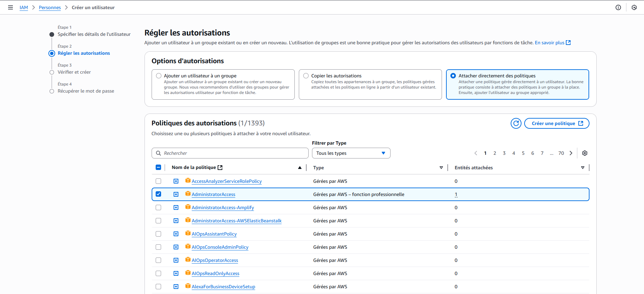This screenshot has width=644, height=294.
Task: Sort by Nom de la politique column arrow
Action: 300,168
